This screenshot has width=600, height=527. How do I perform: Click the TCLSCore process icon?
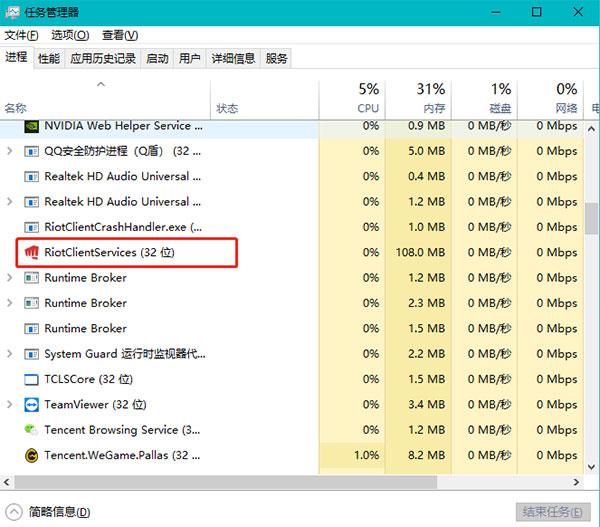pyautogui.click(x=31, y=380)
